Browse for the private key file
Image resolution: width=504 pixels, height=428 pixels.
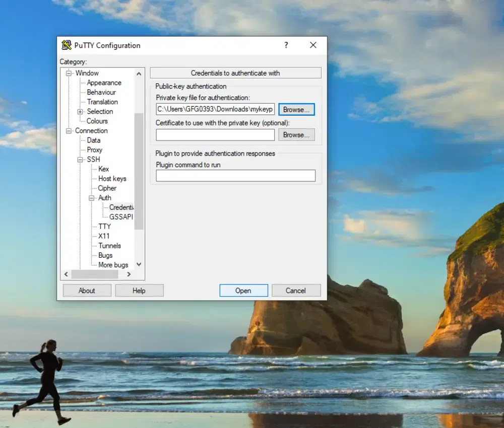pos(296,109)
